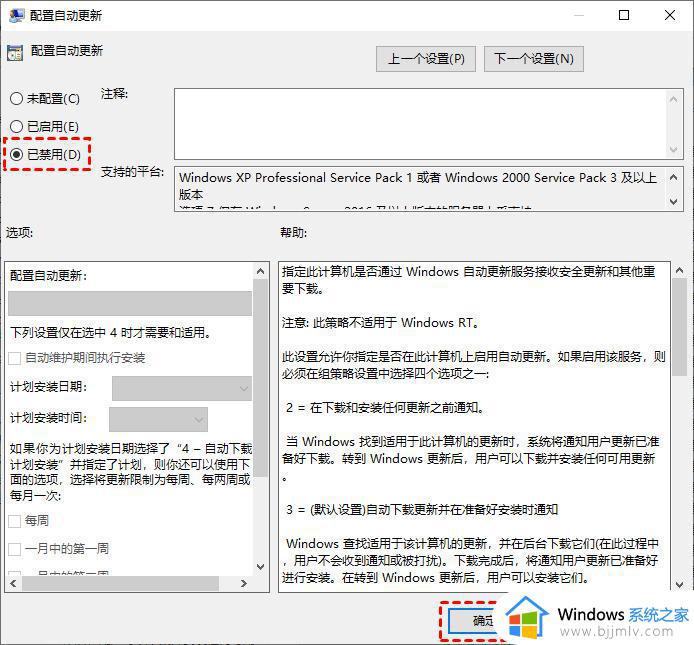694x645 pixels.
Task: Open the 计划安装日期 dropdown
Action: pos(182,388)
